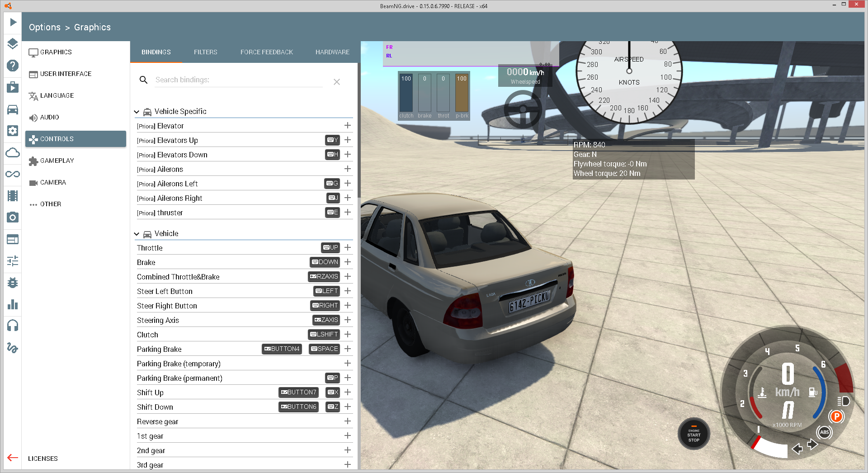Open the UI apps layout icon

click(13, 239)
